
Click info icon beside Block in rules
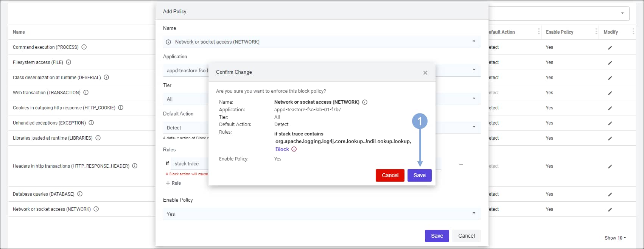[294, 149]
